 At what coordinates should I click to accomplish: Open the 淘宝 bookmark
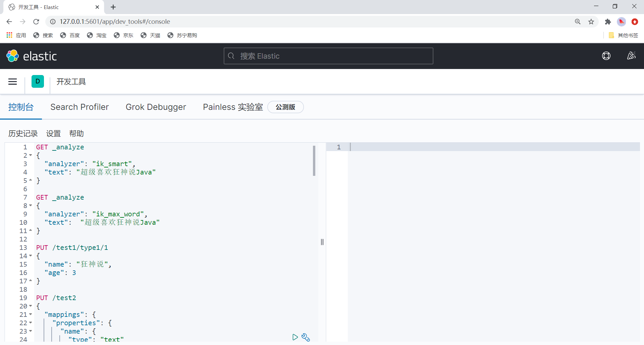97,35
